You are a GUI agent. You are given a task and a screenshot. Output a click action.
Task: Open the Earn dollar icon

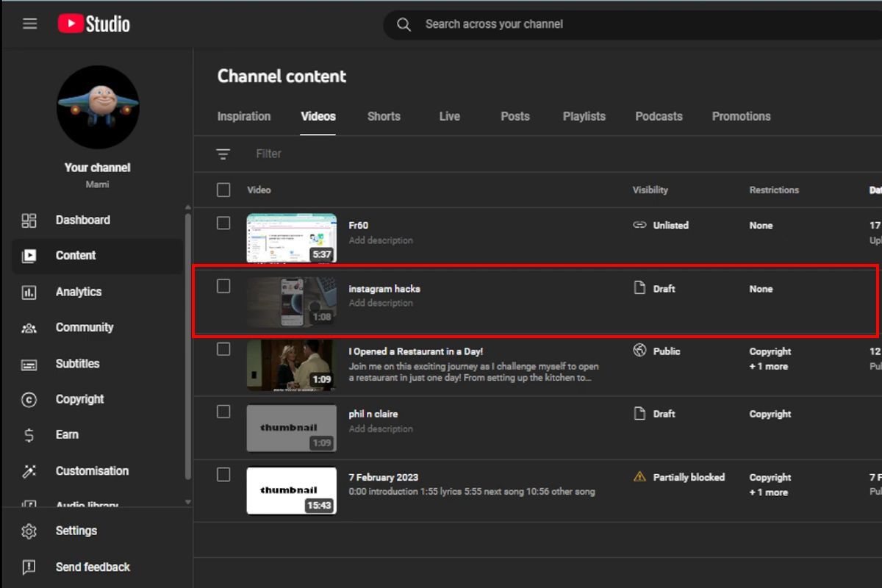coord(29,435)
